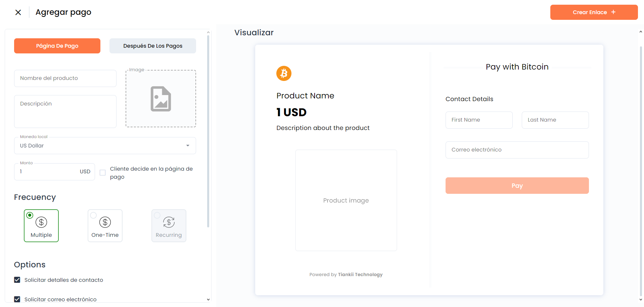Click the left panel vertical scrollbar
Screen dimensions: 644x307
point(208,131)
